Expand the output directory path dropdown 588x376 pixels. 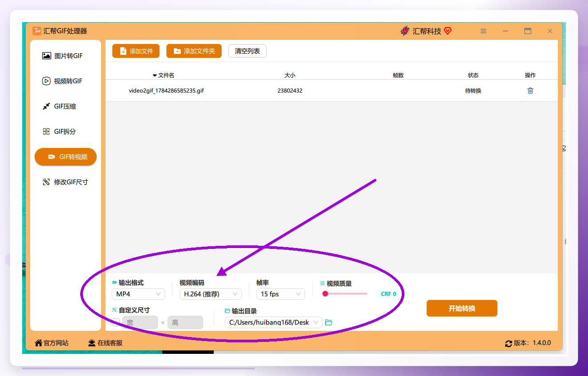(x=274, y=322)
